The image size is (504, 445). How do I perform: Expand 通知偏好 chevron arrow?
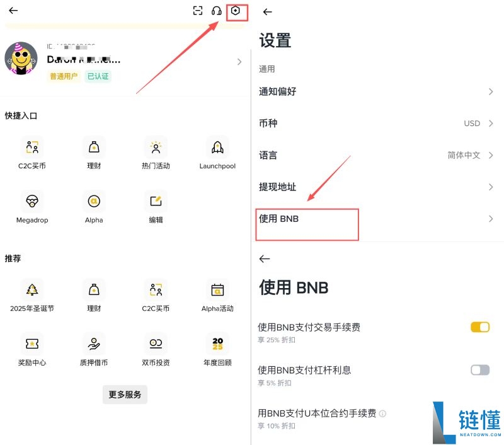[x=491, y=91]
